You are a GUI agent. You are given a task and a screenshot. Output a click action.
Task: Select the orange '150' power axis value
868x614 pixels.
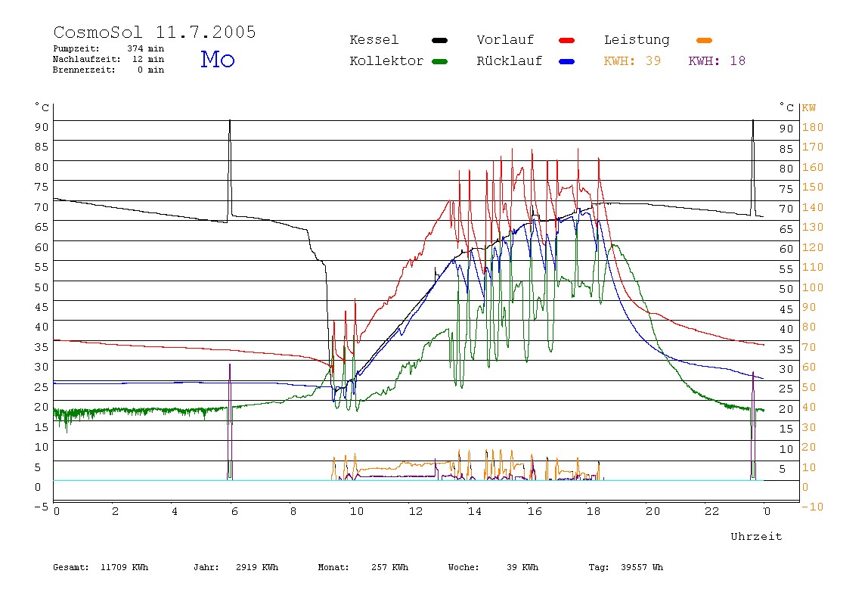coord(812,187)
